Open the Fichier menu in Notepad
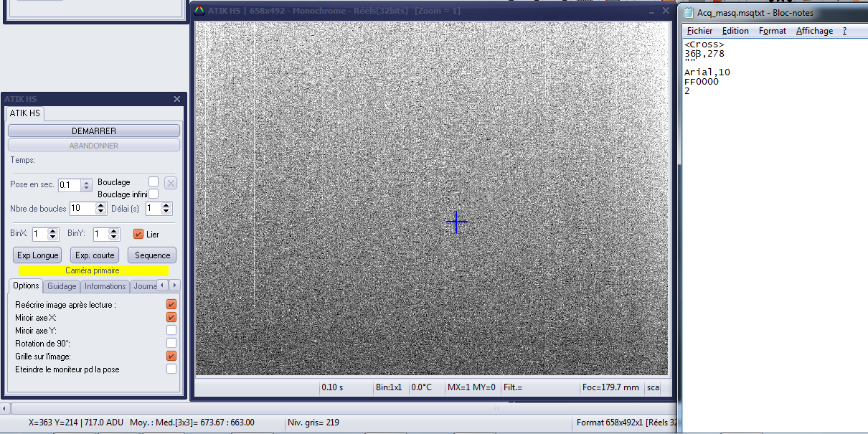The image size is (868, 434). 699,31
